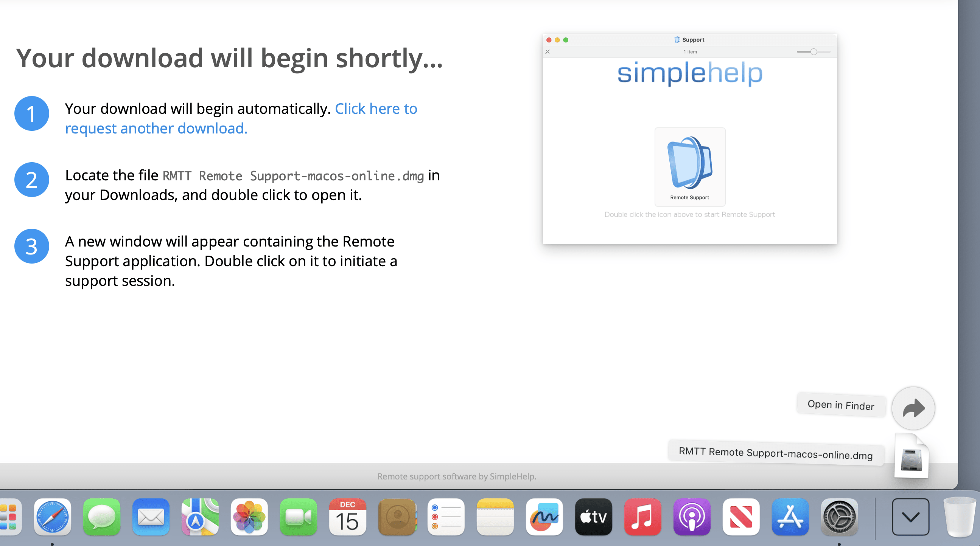This screenshot has width=980, height=546.
Task: Open Podcasts app in the Dock
Action: point(692,517)
